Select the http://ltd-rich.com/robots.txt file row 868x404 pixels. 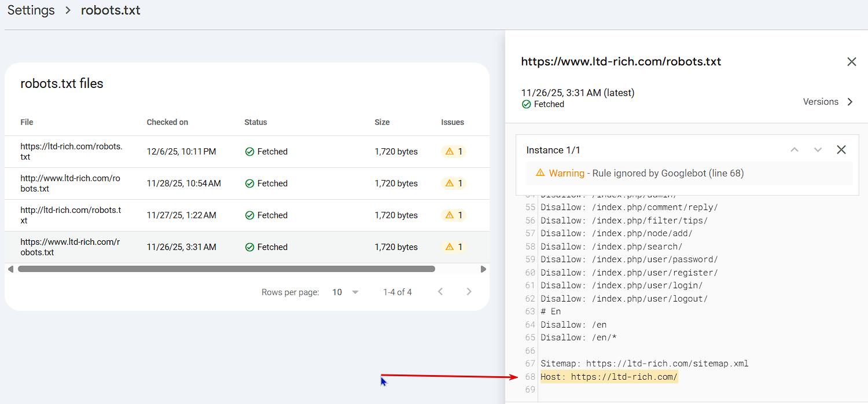click(x=71, y=215)
